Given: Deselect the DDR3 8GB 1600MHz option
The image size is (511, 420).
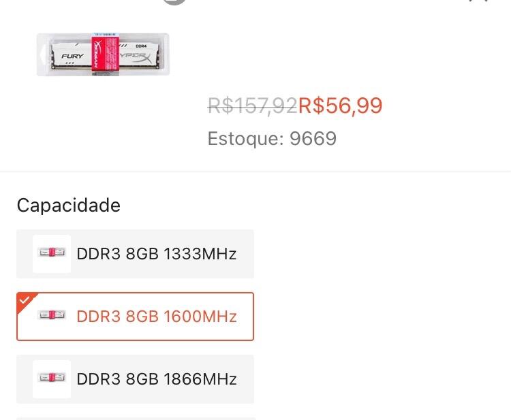Looking at the screenshot, I should 135,317.
